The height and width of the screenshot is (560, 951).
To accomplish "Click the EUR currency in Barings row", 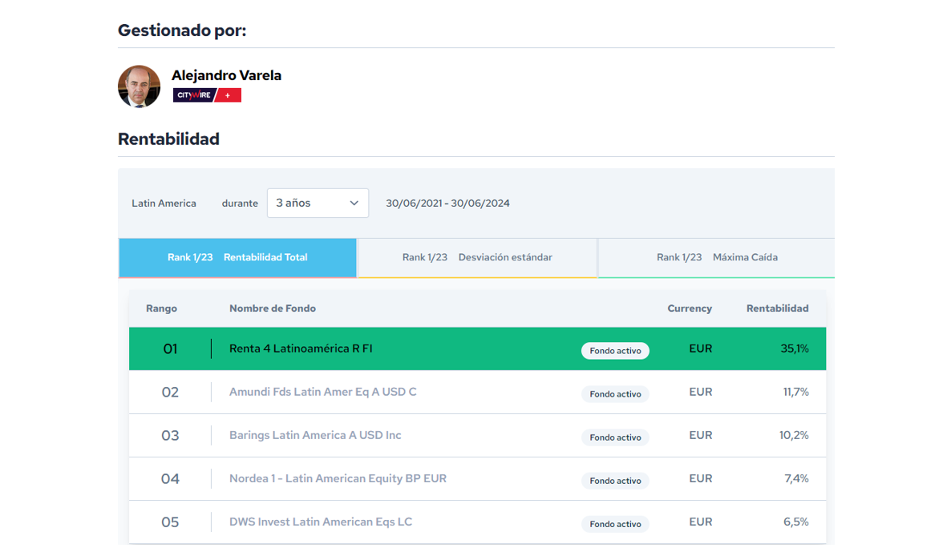I will 701,435.
